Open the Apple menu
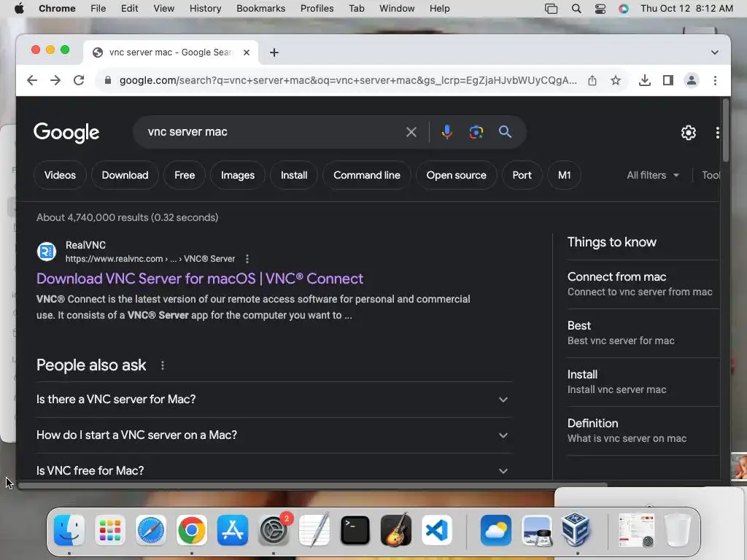The height and width of the screenshot is (560, 747). pyautogui.click(x=19, y=9)
